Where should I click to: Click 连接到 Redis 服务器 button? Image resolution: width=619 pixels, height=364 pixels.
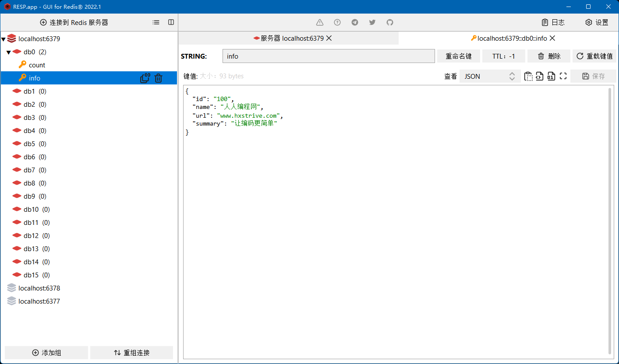(x=74, y=22)
